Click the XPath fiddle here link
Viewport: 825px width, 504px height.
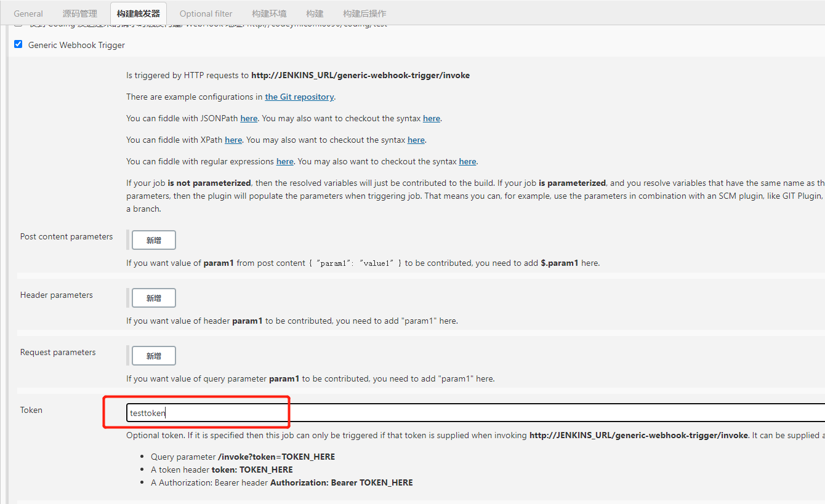(x=233, y=140)
